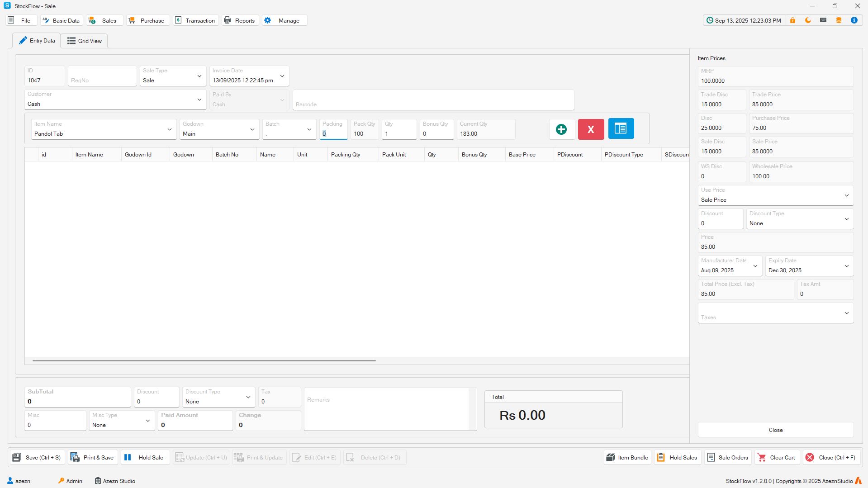Open the keyboard icon in top toolbar
The height and width of the screenshot is (488, 868).
point(823,20)
